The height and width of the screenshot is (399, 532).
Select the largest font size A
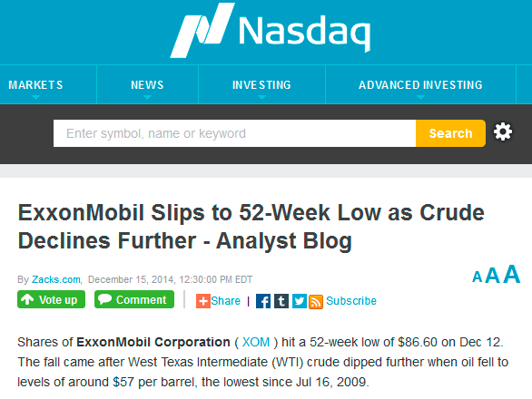[512, 274]
